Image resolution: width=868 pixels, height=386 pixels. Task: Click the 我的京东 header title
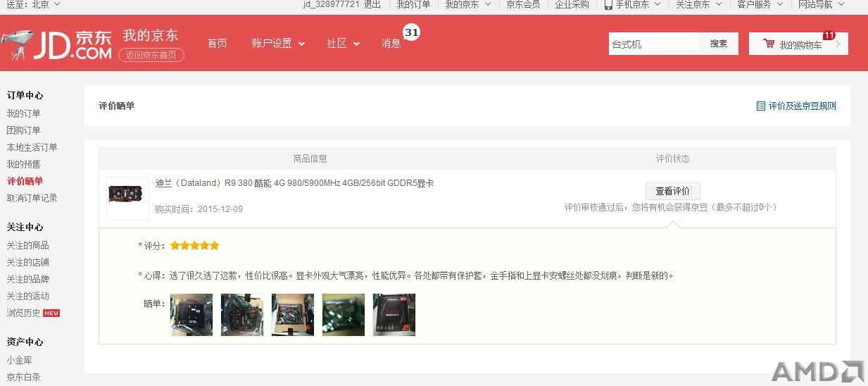(x=151, y=35)
